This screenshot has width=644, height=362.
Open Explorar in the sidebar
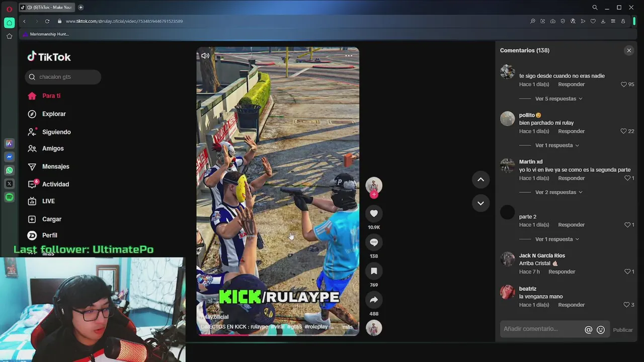(47, 114)
